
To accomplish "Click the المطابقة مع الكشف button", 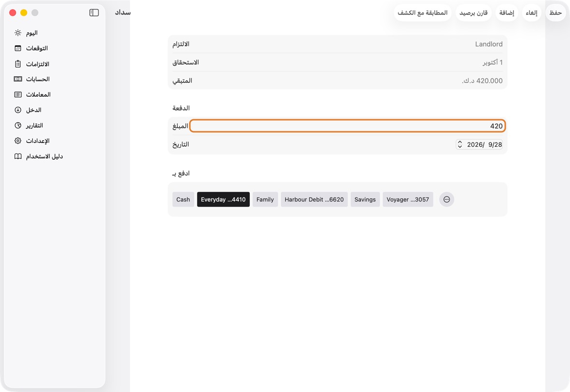I will [422, 13].
